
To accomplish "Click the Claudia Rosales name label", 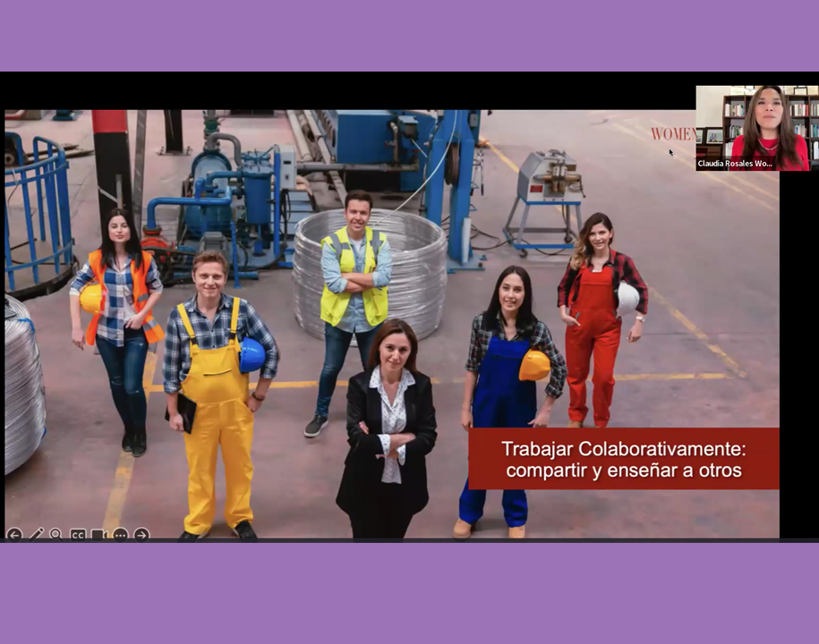I will [735, 165].
